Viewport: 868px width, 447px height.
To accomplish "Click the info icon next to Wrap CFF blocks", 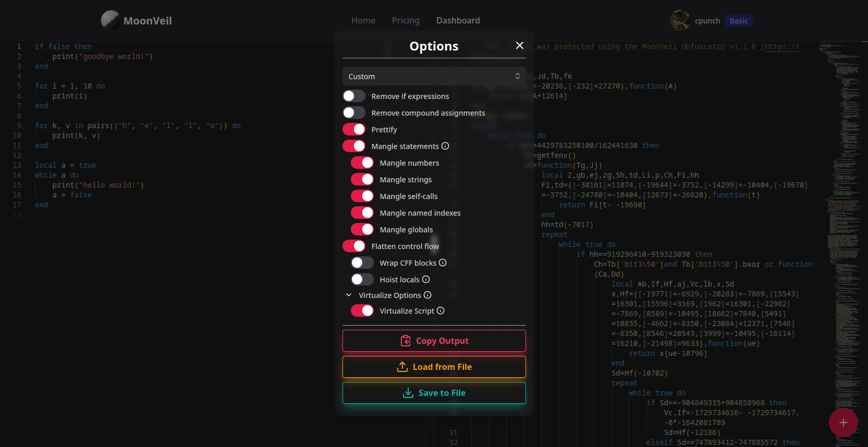I will coord(443,263).
